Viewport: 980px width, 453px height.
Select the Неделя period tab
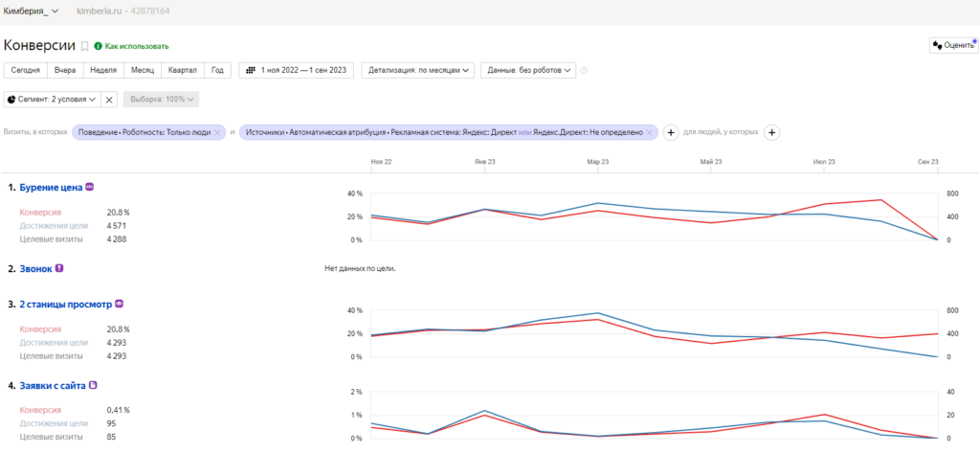(x=103, y=70)
